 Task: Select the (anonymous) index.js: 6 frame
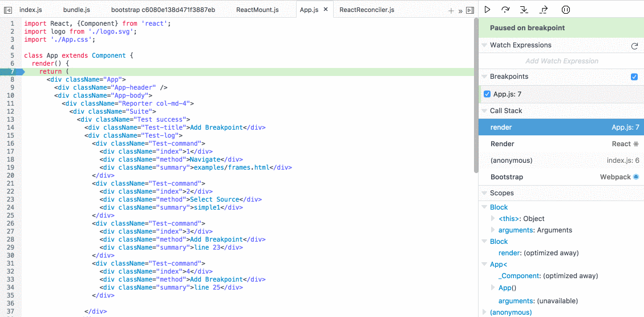coord(561,160)
